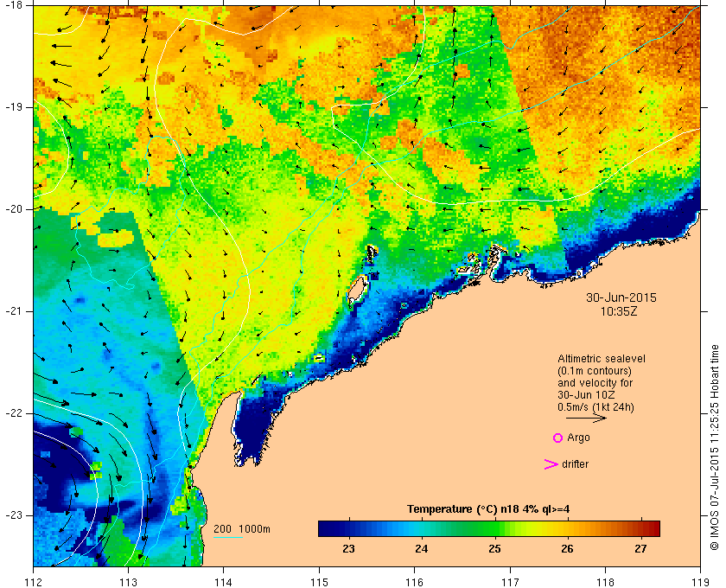Click the dark blue end of color bar
Viewport: 726px width, 588px height.
(325, 528)
